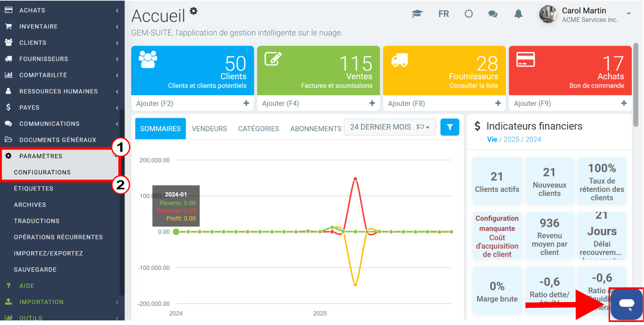
Task: Switch to the VENDEURS tab
Action: tap(209, 129)
